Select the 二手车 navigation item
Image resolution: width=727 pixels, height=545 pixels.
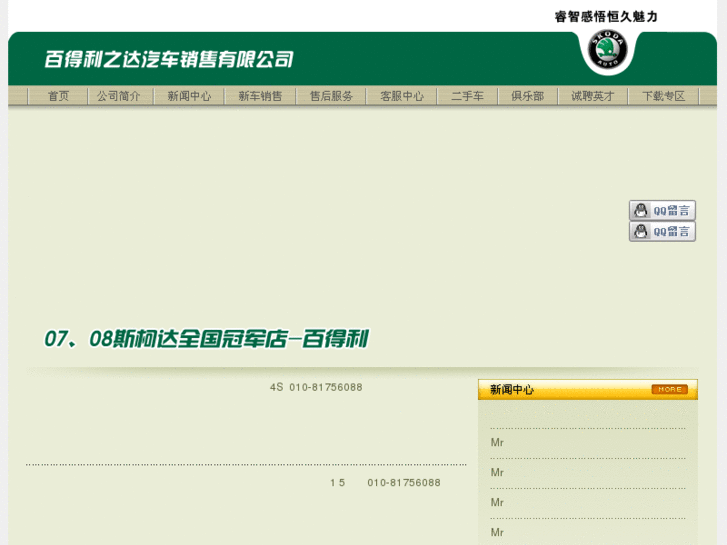(467, 96)
